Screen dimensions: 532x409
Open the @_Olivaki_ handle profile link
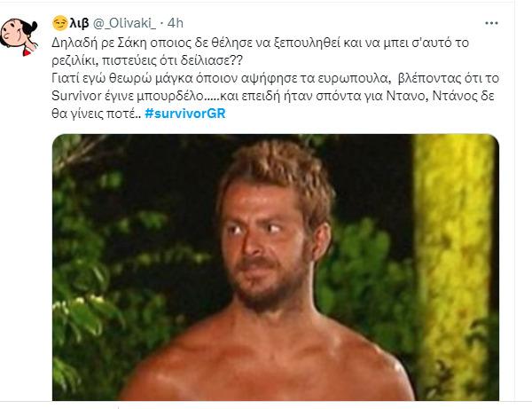click(124, 23)
